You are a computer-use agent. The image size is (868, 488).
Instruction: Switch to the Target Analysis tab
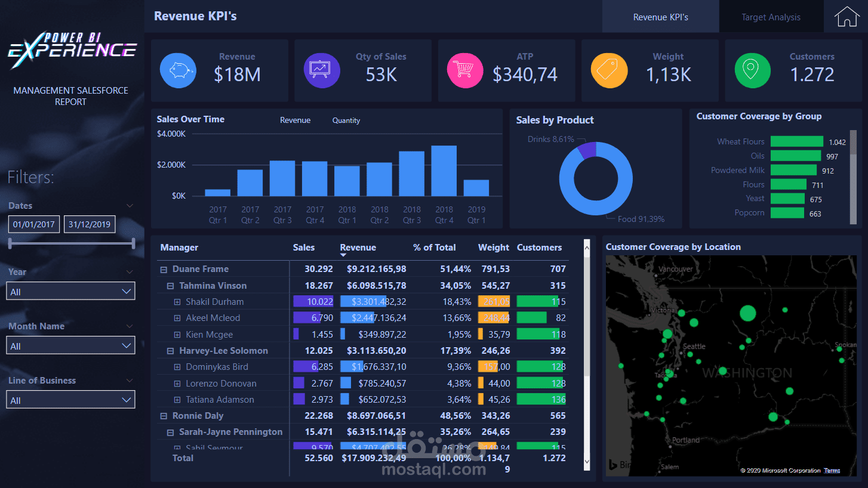(x=771, y=17)
